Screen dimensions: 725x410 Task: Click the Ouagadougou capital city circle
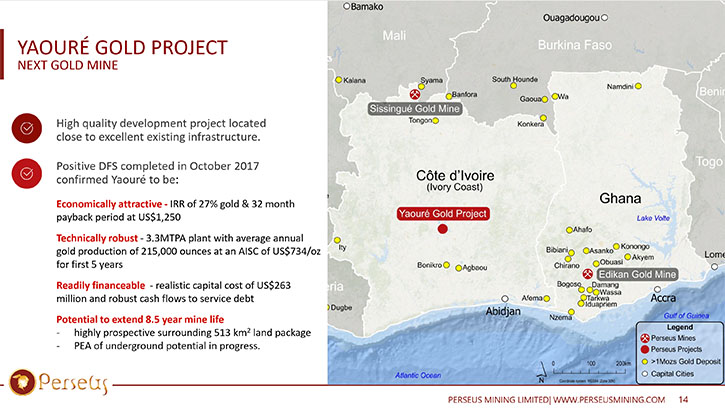pos(604,18)
